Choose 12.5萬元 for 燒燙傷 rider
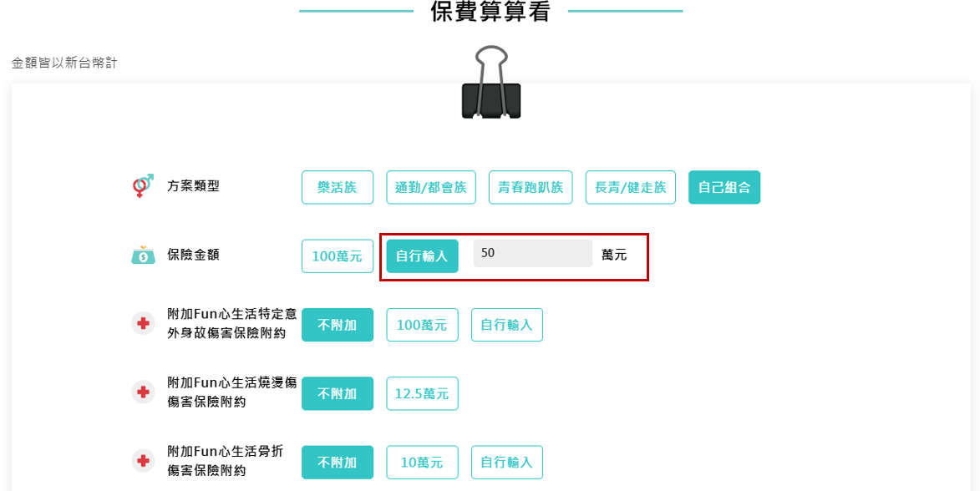Screen dimensions: 980x491 [422, 393]
